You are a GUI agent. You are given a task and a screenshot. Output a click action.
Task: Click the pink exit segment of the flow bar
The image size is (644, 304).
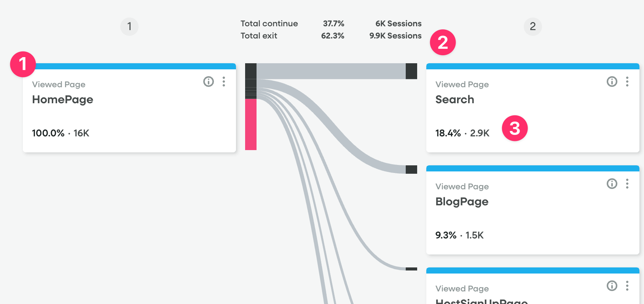251,124
